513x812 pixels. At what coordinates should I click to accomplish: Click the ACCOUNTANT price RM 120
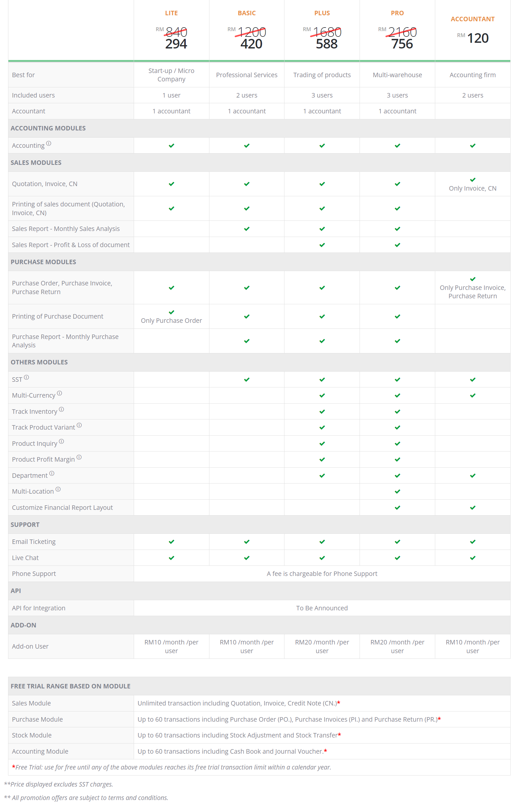click(477, 38)
